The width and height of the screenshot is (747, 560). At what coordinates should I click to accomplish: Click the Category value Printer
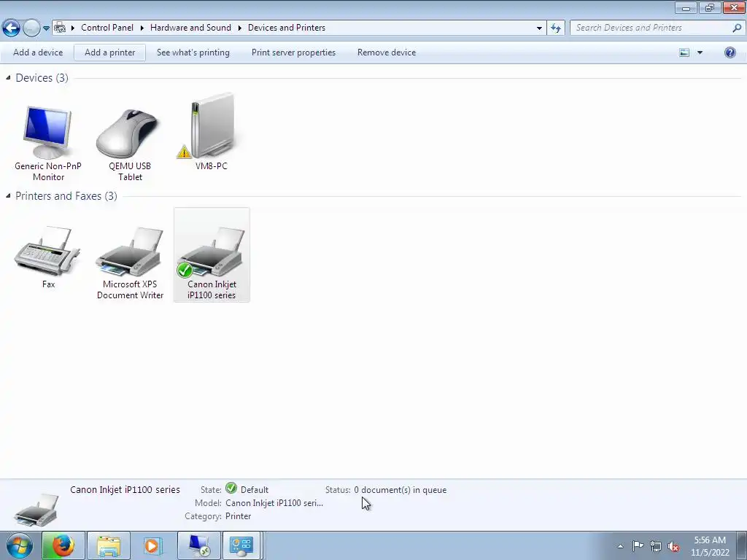click(239, 516)
